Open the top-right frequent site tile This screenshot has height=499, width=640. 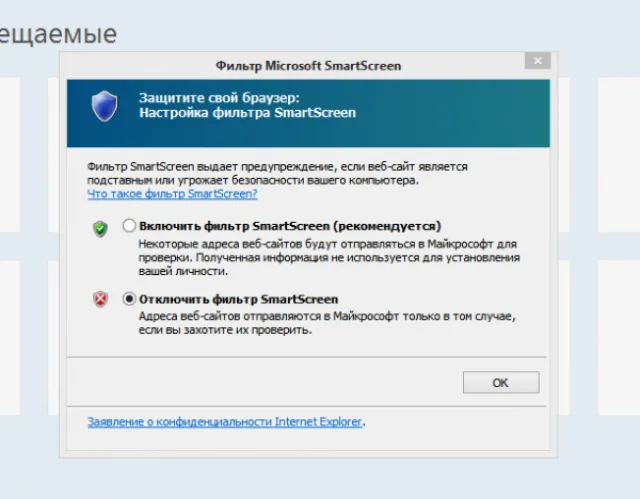(619, 155)
